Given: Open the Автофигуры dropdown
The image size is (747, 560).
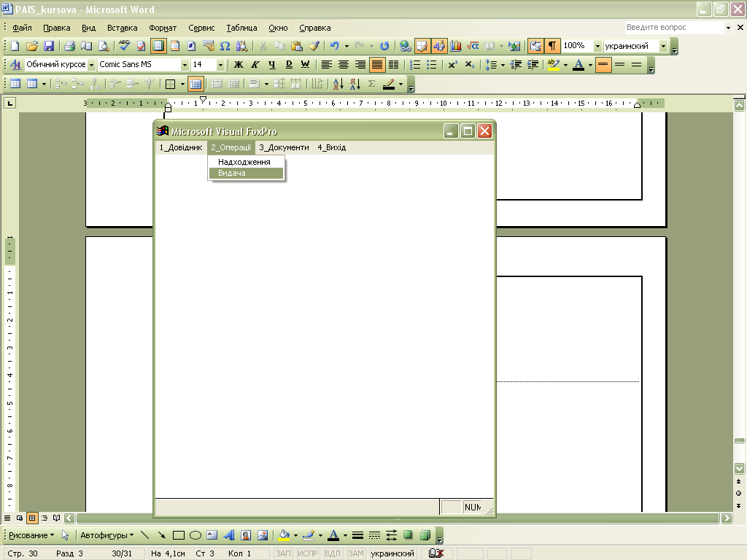Looking at the screenshot, I should pyautogui.click(x=107, y=535).
